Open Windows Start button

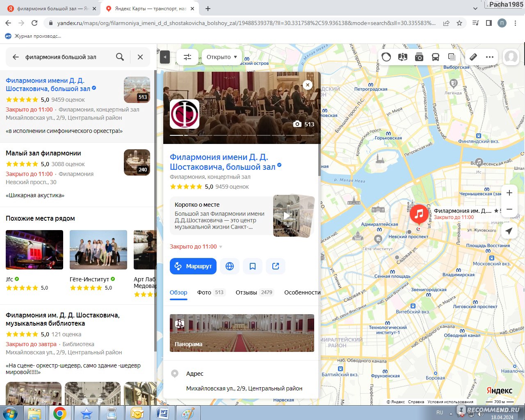pyautogui.click(x=10, y=413)
